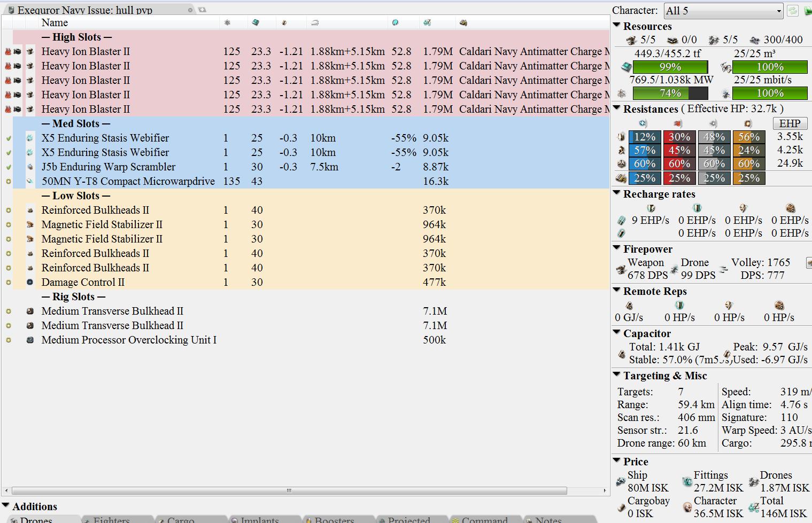Viewport: 812px width, 523px height.
Task: Toggle state of the first Medium Transverse Bulkhead II
Action: (x=8, y=311)
